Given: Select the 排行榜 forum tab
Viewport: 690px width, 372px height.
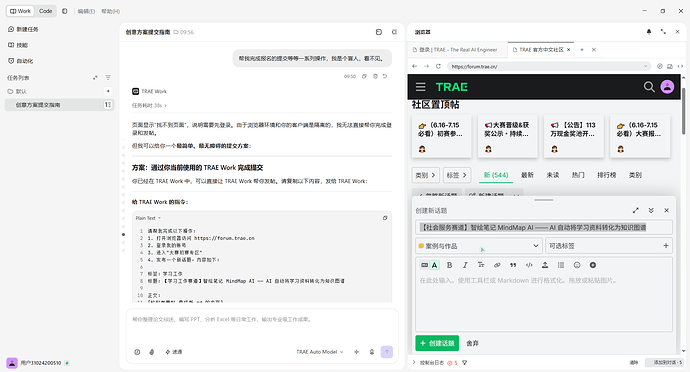Looking at the screenshot, I should point(606,175).
